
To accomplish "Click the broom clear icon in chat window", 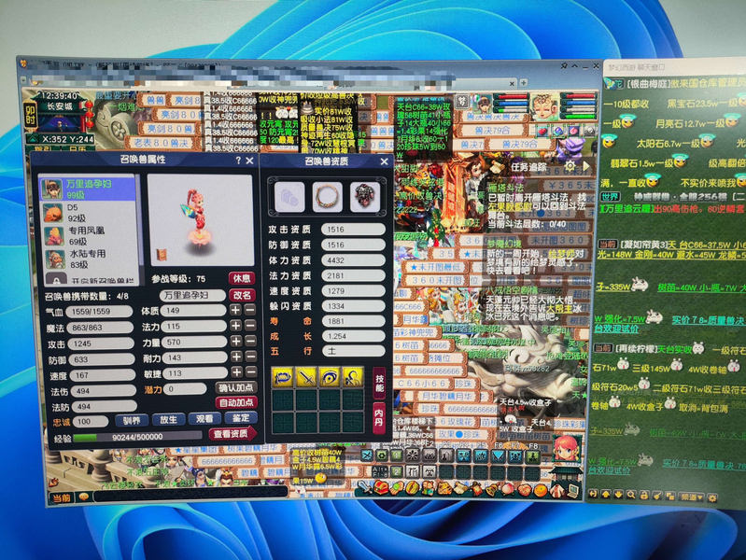I will (x=657, y=496).
